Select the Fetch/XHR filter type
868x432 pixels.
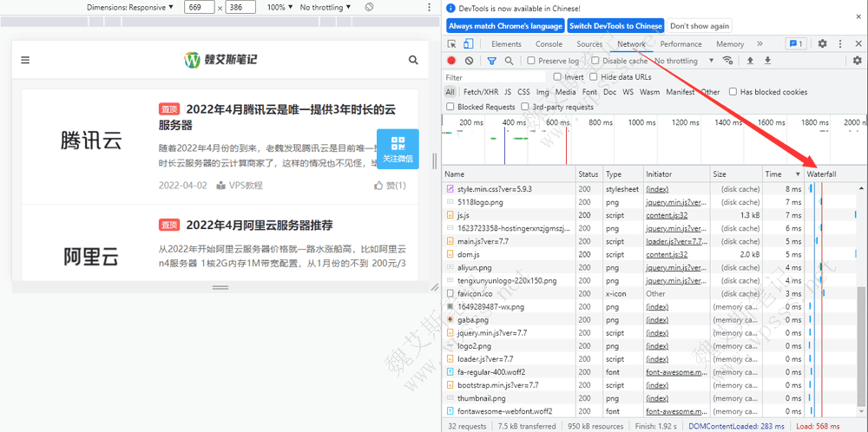coord(480,92)
